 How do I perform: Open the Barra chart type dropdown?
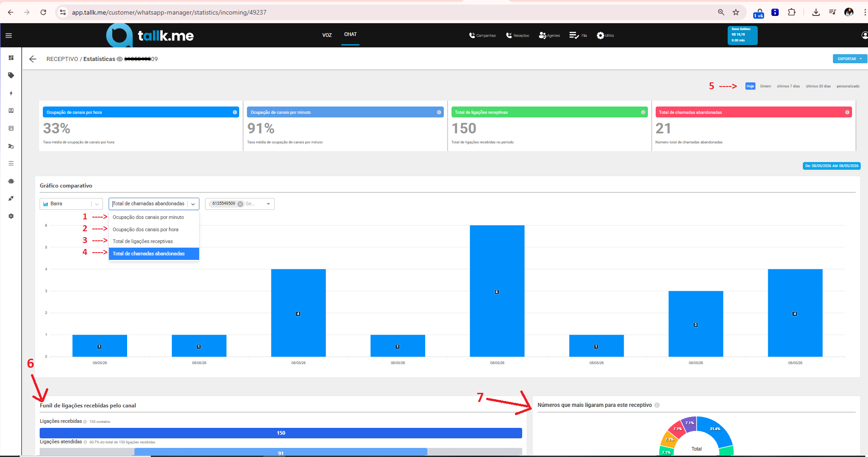coord(71,204)
